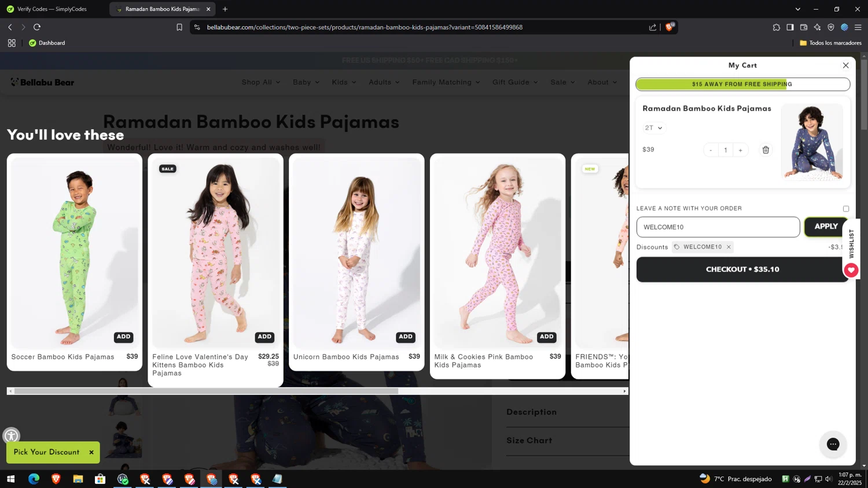Open the Wishlist side tab
Screen dimensions: 868x488
point(851,243)
